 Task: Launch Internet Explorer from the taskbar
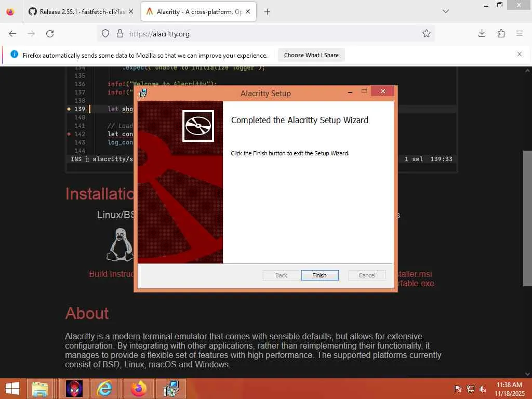coord(104,389)
